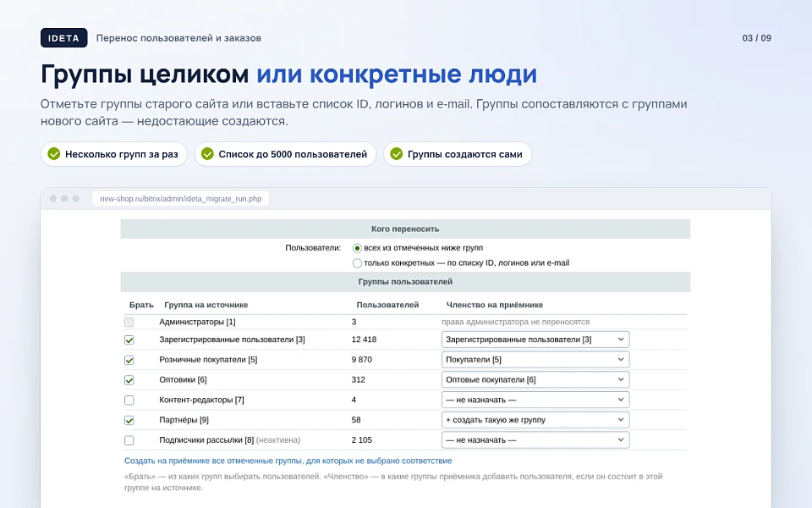Uncheck Оптовики [6] checkbox

point(129,380)
